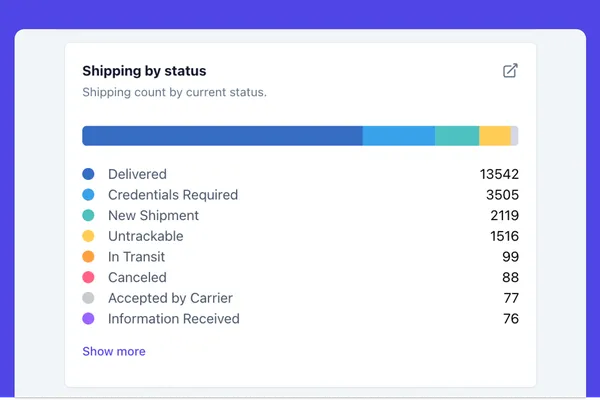600x400 pixels.
Task: Click the Delivered blue legend dot
Action: [x=88, y=174]
